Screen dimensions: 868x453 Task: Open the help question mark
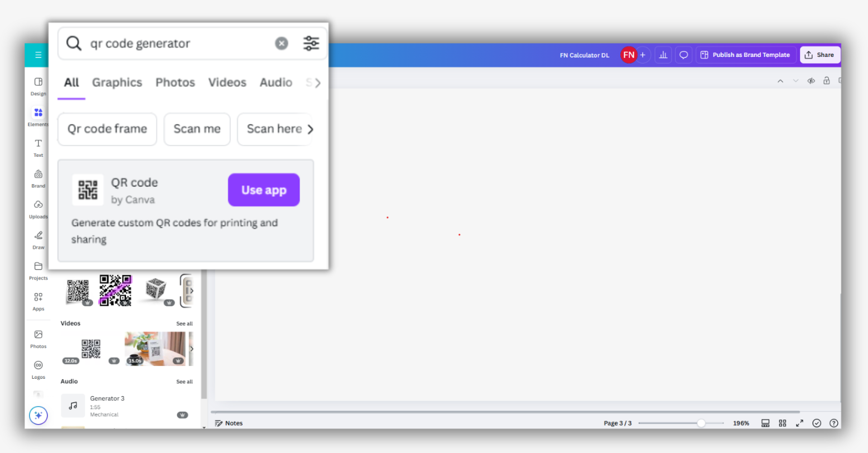(834, 423)
